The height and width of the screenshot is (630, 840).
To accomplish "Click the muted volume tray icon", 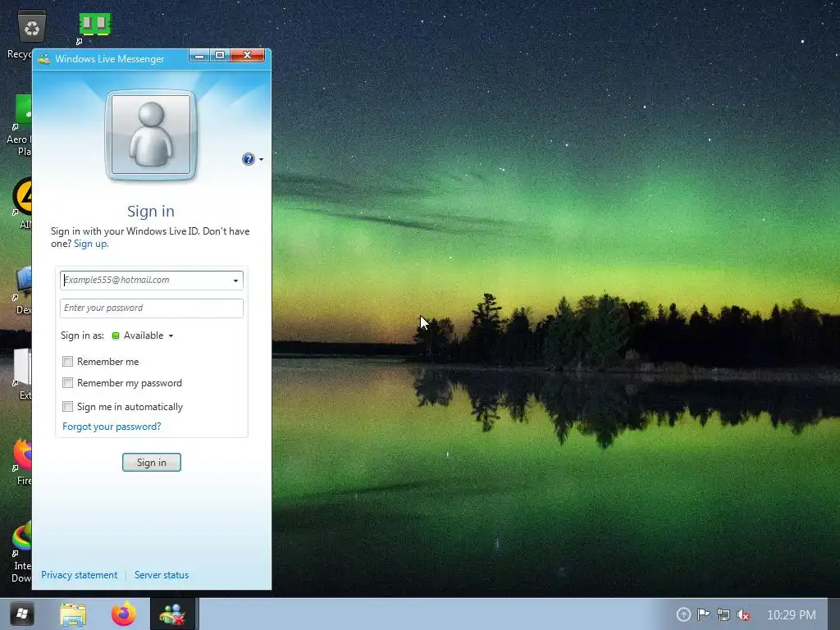I will coord(743,615).
